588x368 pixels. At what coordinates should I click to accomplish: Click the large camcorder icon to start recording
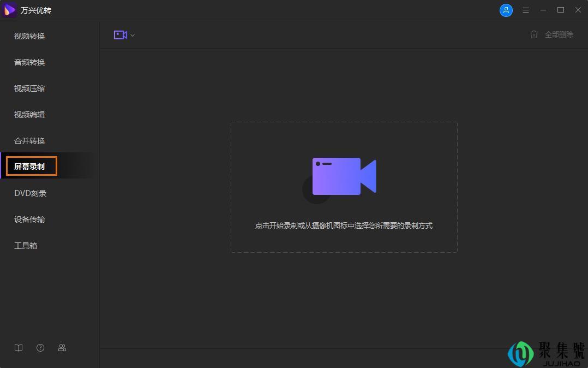(344, 176)
